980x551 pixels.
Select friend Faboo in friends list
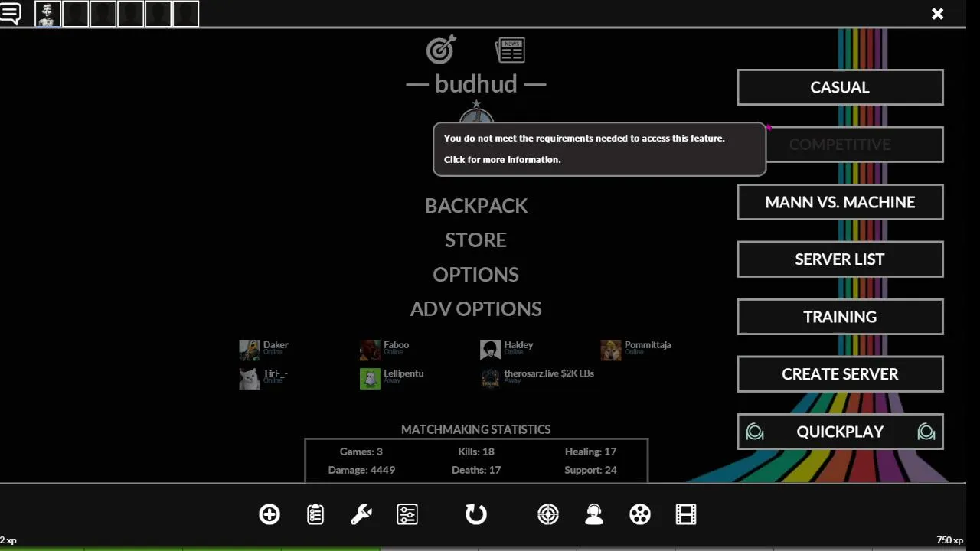click(x=384, y=350)
